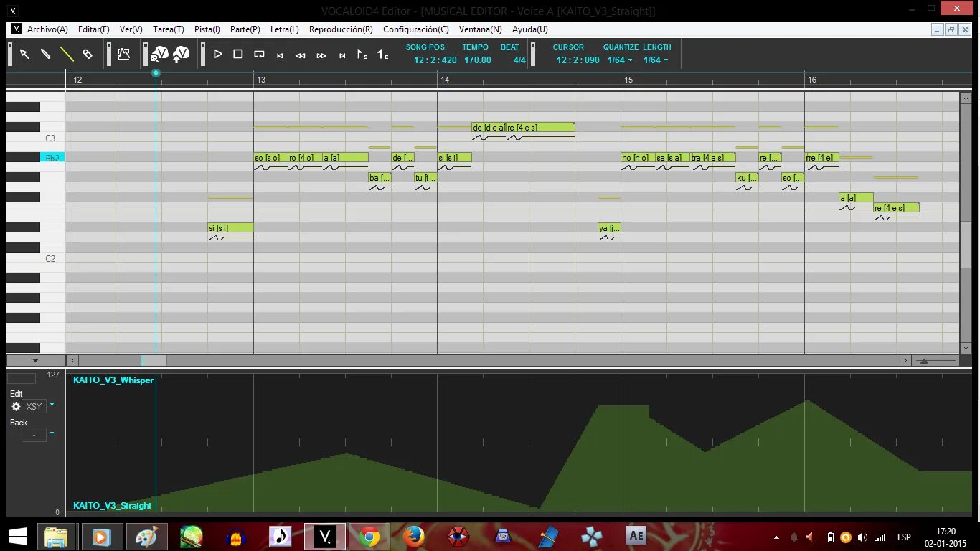980x551 pixels.
Task: Enable playback with the Play control
Action: point(218,54)
